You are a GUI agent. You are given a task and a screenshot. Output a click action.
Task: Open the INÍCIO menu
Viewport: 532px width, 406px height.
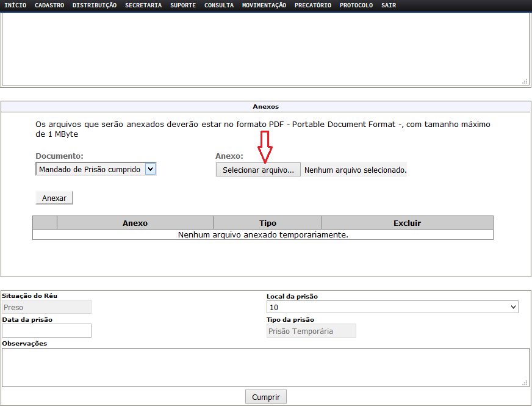coord(15,5)
